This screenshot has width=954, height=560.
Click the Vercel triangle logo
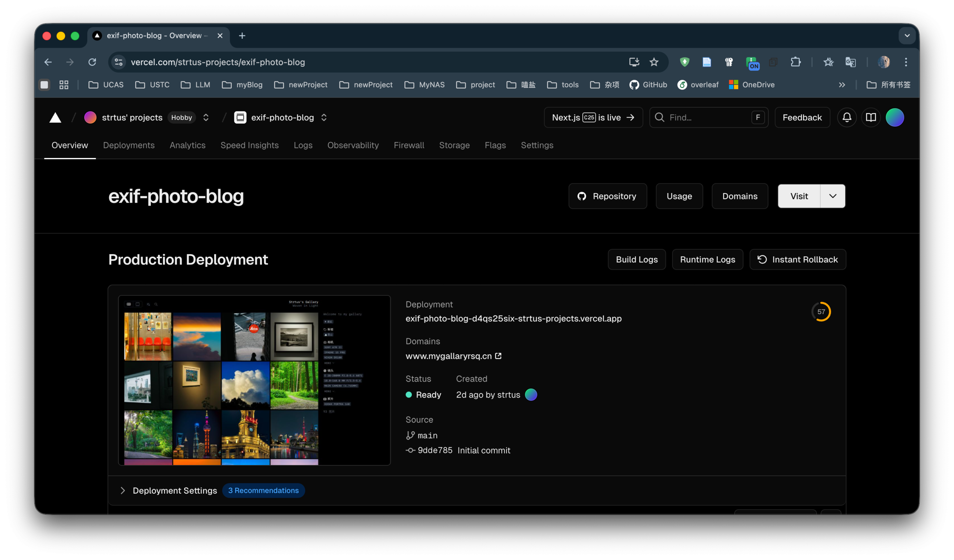tap(55, 118)
